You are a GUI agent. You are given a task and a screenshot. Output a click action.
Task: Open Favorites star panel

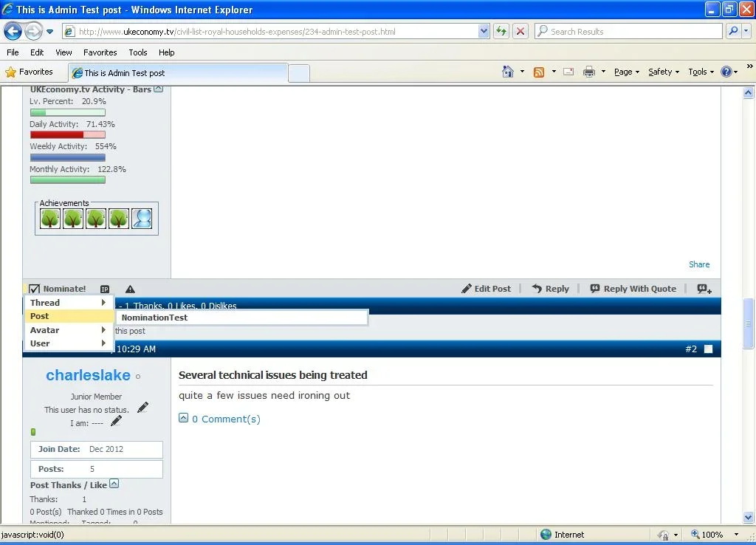(x=29, y=72)
